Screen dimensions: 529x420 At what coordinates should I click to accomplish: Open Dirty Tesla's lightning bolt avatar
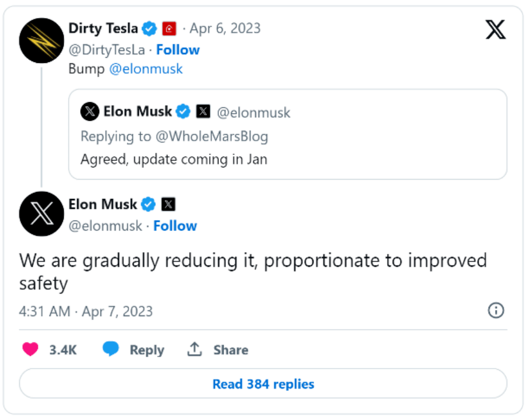point(41,40)
